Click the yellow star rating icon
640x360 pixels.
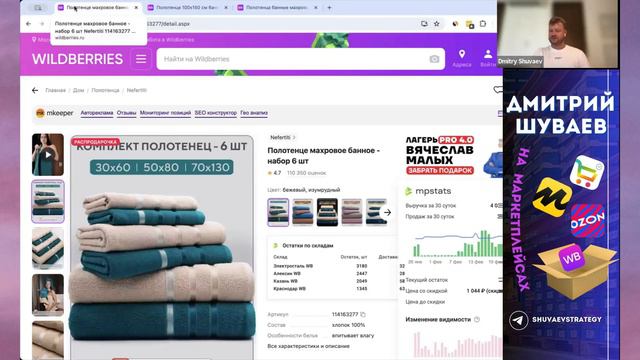click(x=270, y=173)
